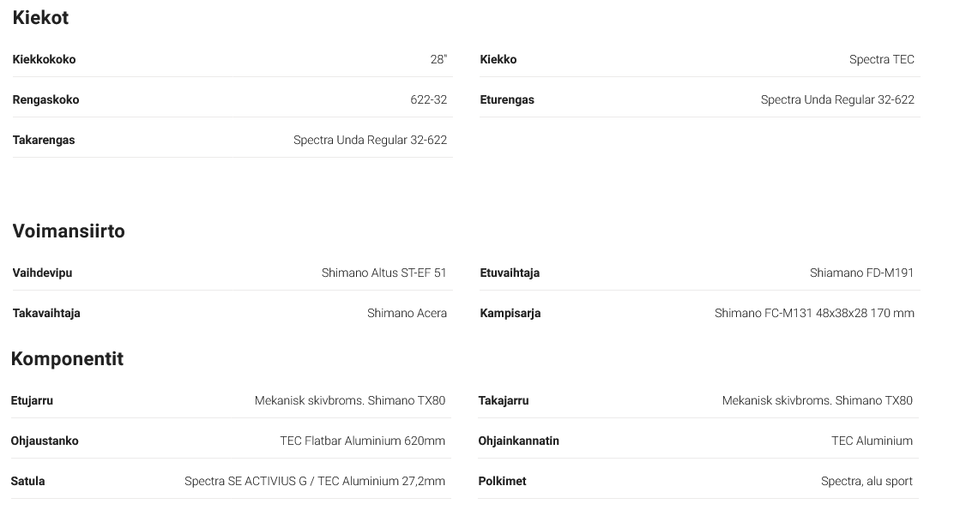Click the Takajarru Mekanisk skivbroms value

click(817, 401)
